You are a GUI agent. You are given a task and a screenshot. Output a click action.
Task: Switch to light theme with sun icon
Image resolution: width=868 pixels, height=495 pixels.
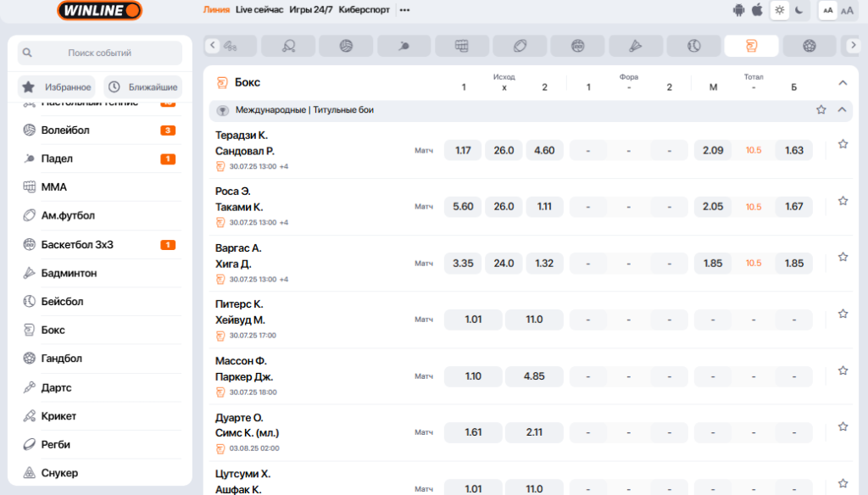pos(779,10)
